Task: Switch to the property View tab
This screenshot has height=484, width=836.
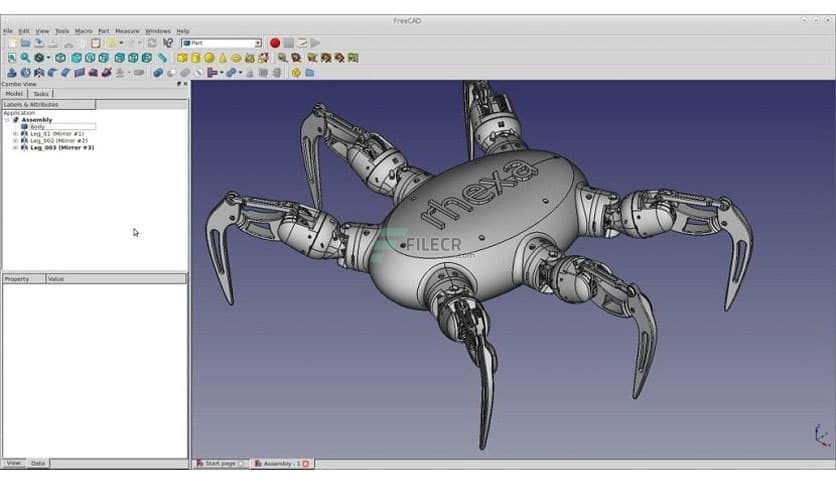Action: (x=13, y=463)
